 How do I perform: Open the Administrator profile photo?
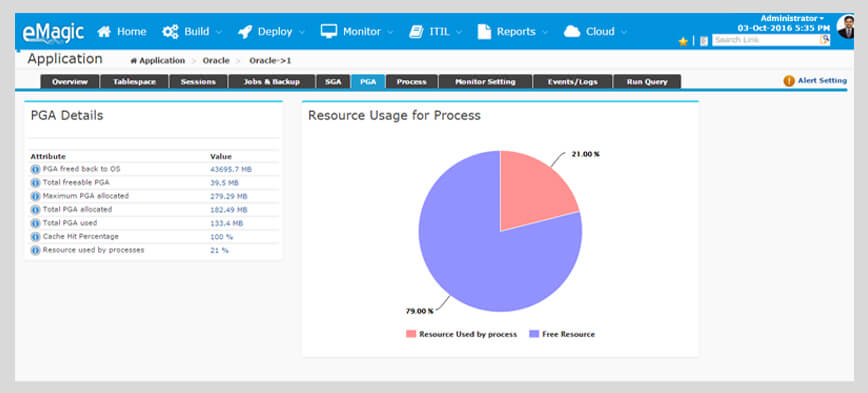[845, 27]
